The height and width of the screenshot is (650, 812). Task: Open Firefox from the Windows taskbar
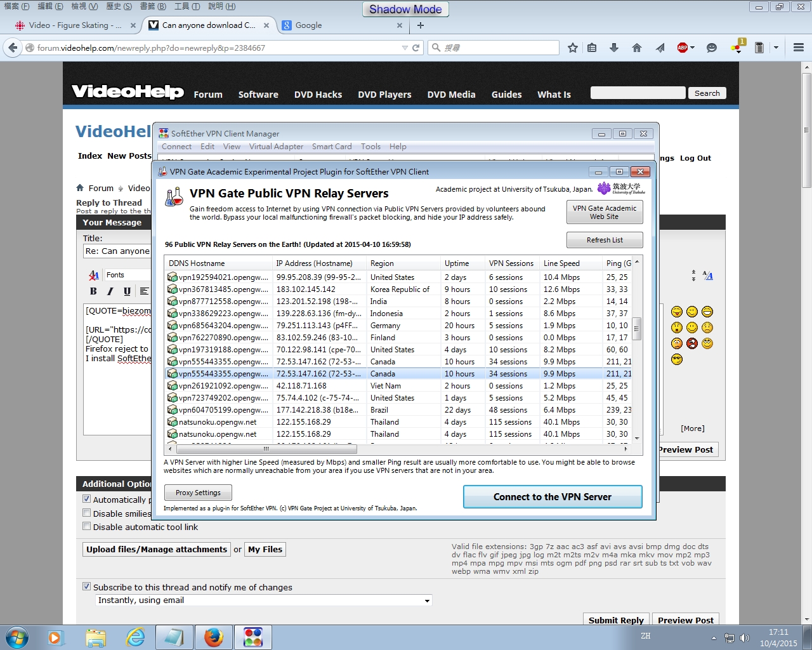(214, 637)
